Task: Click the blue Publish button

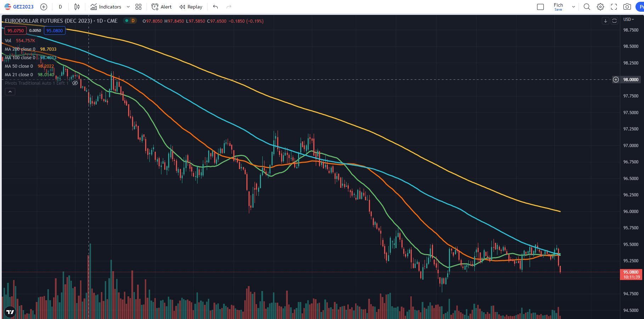Action: click(x=640, y=7)
